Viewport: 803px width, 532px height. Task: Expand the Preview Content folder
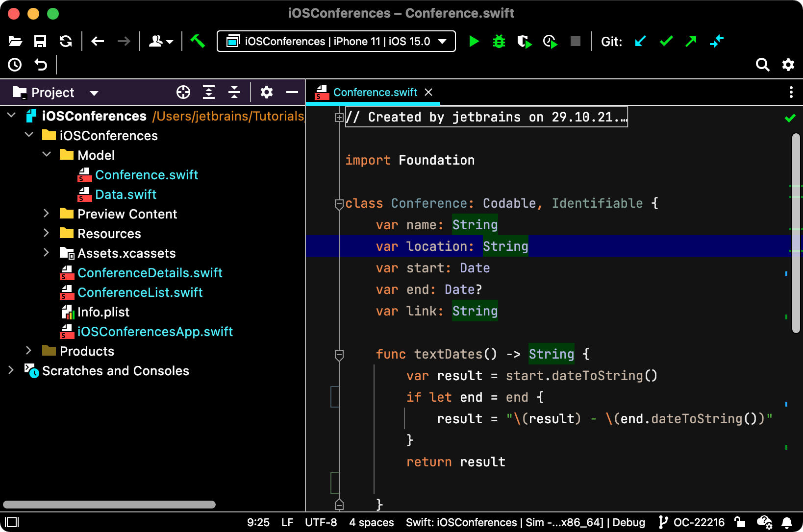46,214
